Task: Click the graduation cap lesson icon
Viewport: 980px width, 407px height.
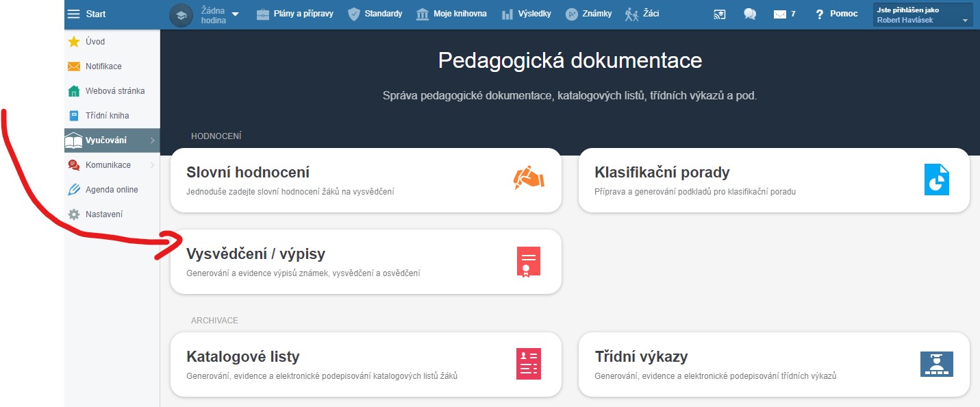Action: pyautogui.click(x=181, y=15)
